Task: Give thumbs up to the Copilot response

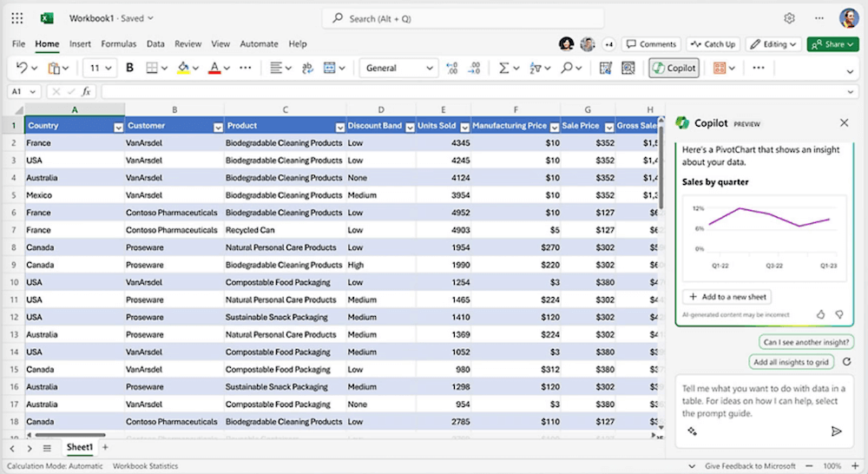Action: pyautogui.click(x=820, y=314)
